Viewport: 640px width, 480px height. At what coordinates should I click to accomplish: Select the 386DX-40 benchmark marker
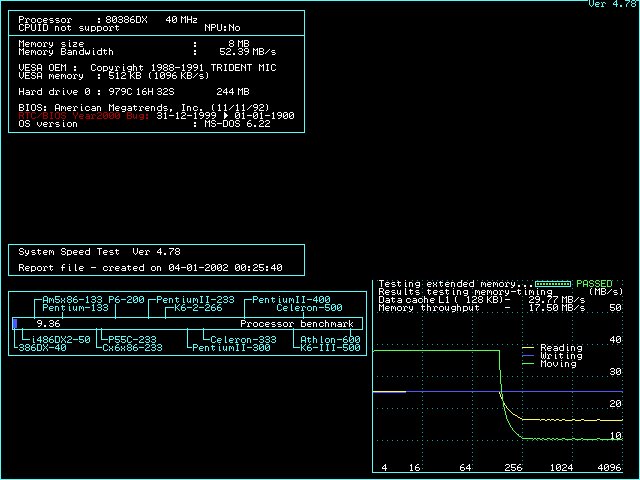(42, 347)
